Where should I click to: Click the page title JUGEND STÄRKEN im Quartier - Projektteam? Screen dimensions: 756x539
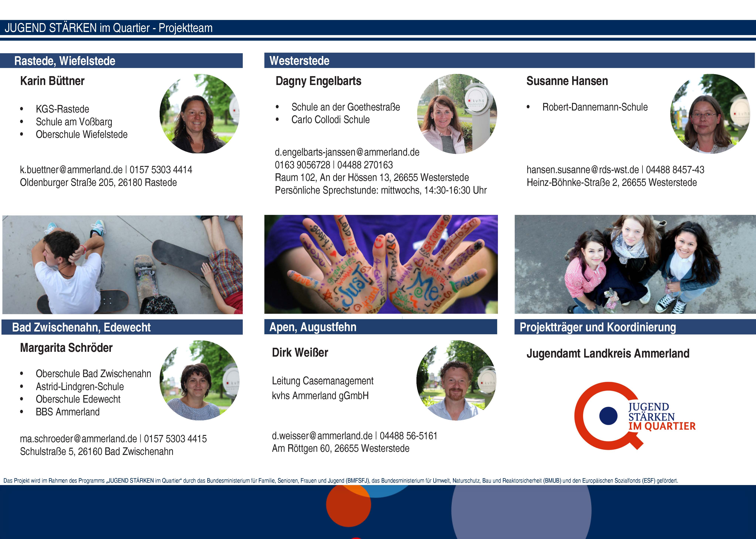point(108,28)
